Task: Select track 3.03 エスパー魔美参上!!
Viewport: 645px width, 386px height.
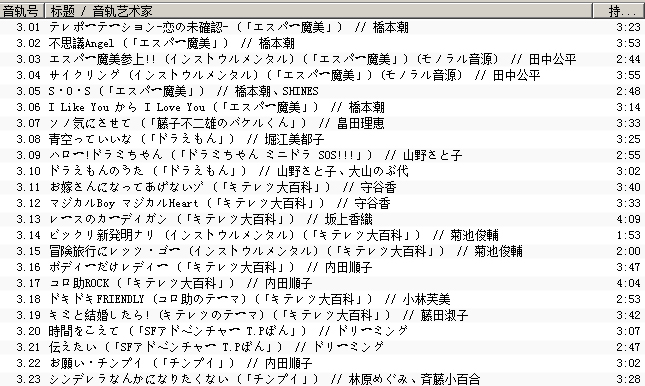Action: 322,59
